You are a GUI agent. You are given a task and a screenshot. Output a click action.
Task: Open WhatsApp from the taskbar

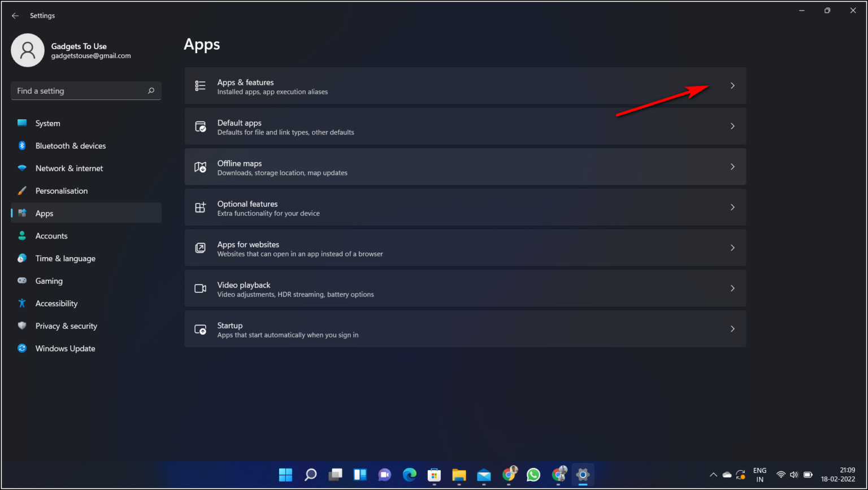[533, 475]
